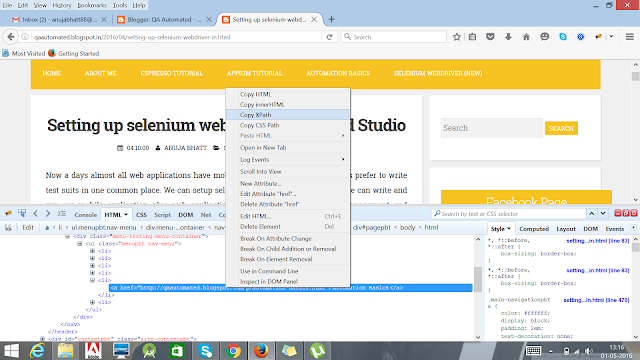
Task: Select Copy CSS Path menu entry
Action: tap(288, 125)
